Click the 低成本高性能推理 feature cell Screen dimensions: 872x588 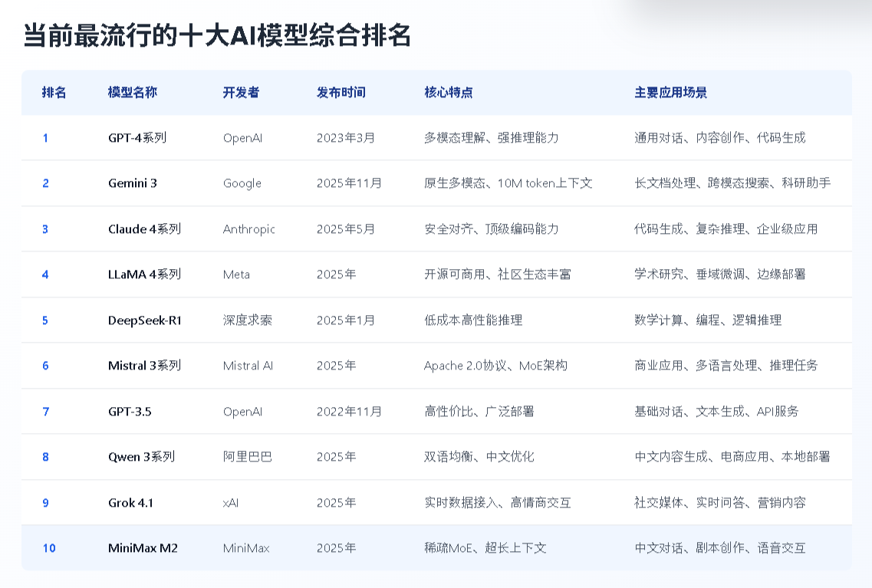tap(473, 320)
